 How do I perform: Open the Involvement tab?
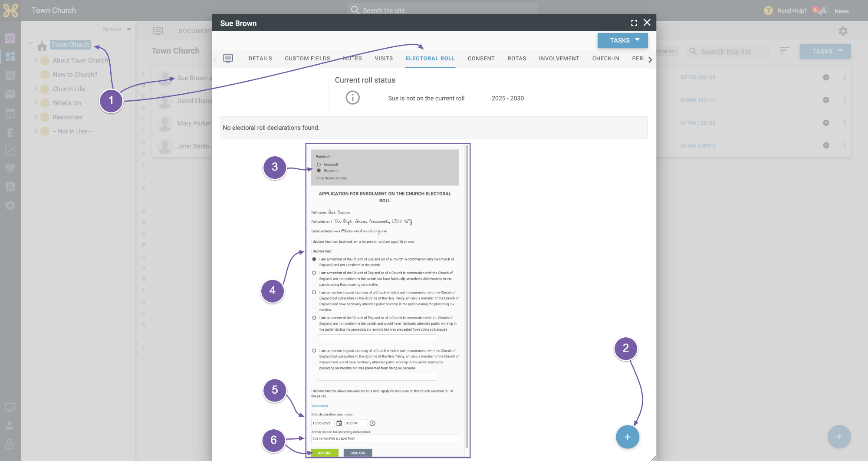tap(559, 59)
